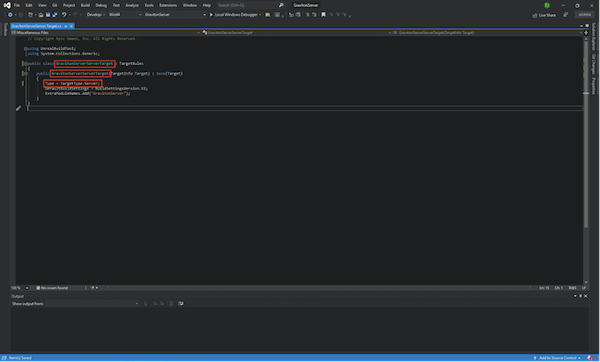Click the Live Share button

[544, 15]
